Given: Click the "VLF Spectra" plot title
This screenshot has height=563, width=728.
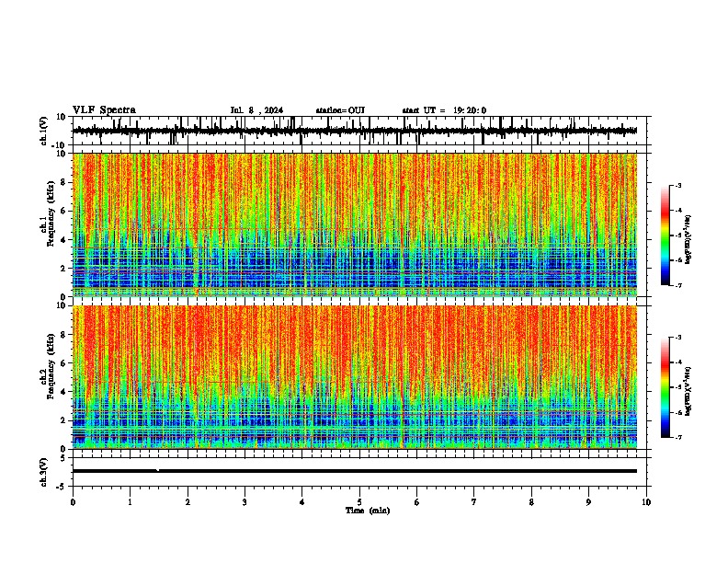Looking at the screenshot, I should 104,110.
